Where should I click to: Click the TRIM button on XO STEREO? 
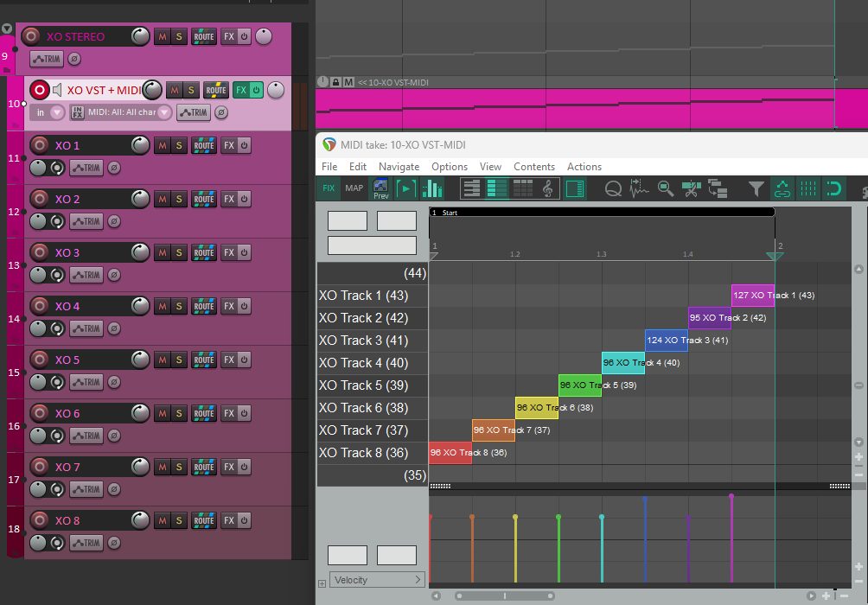(x=47, y=59)
